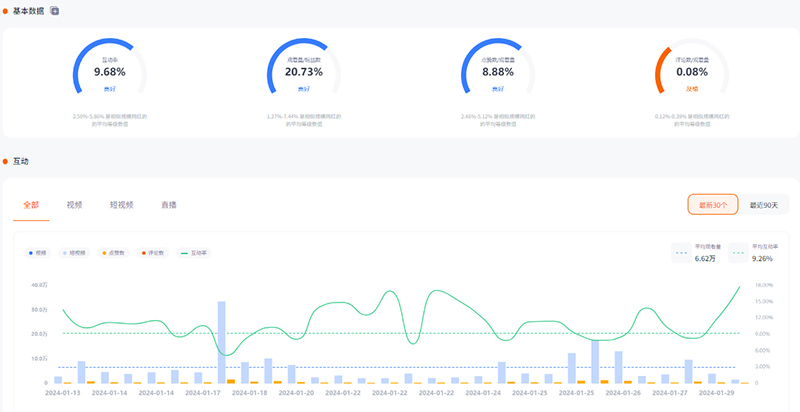Click the copy icon beside 基本数据
This screenshot has width=800, height=412.
point(55,10)
